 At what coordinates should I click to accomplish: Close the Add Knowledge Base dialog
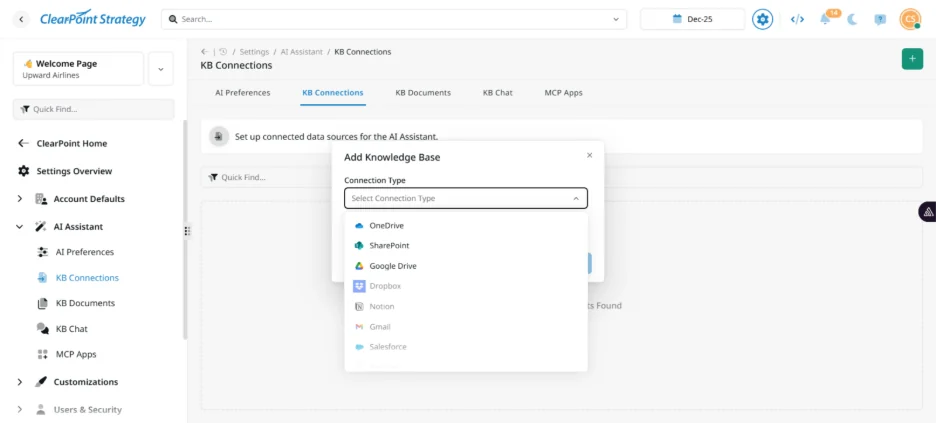[589, 155]
